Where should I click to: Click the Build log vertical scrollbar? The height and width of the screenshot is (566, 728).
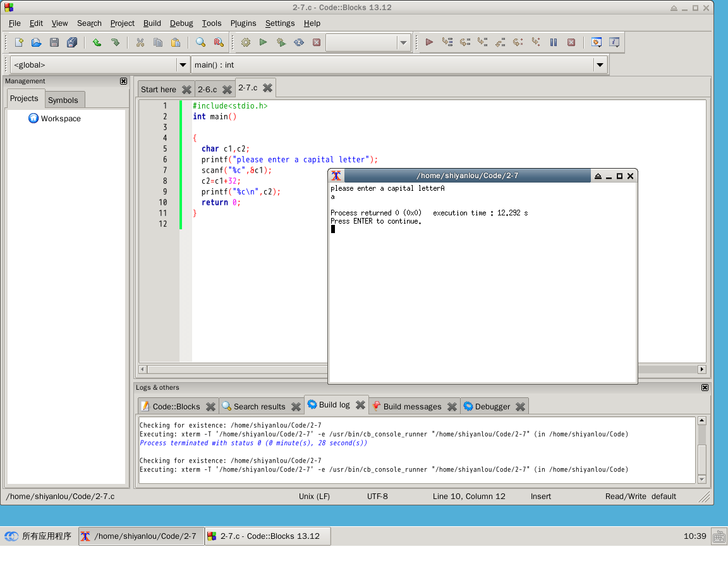coord(702,450)
